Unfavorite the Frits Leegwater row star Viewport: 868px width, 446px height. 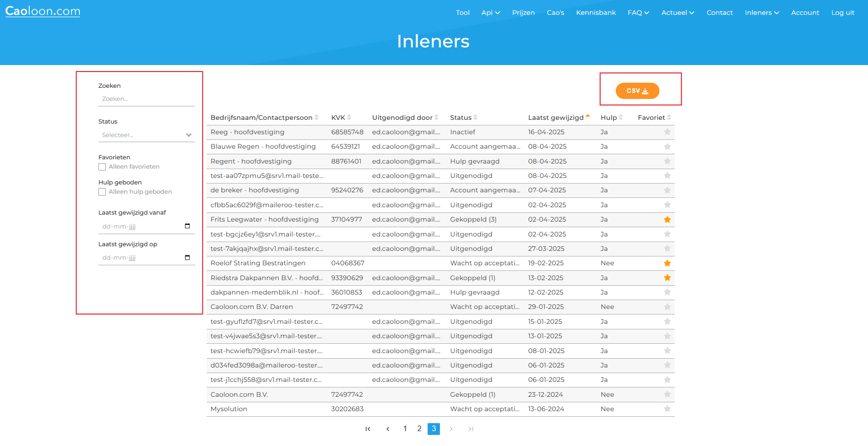click(x=667, y=219)
